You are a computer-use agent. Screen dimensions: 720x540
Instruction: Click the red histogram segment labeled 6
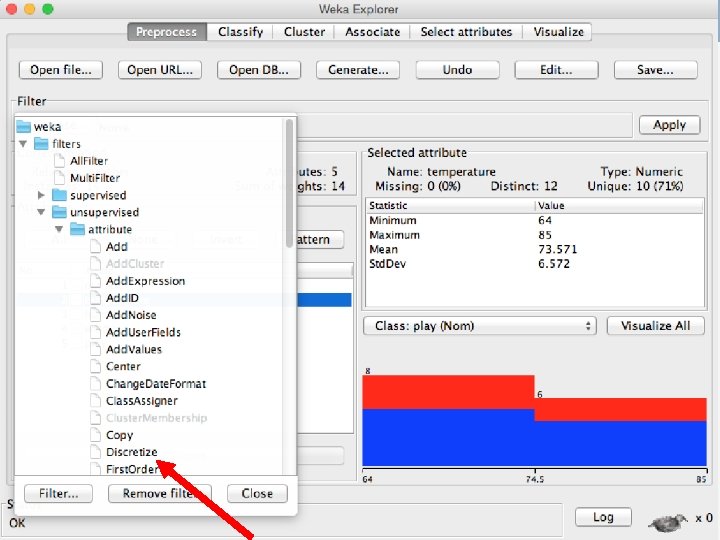(x=620, y=410)
